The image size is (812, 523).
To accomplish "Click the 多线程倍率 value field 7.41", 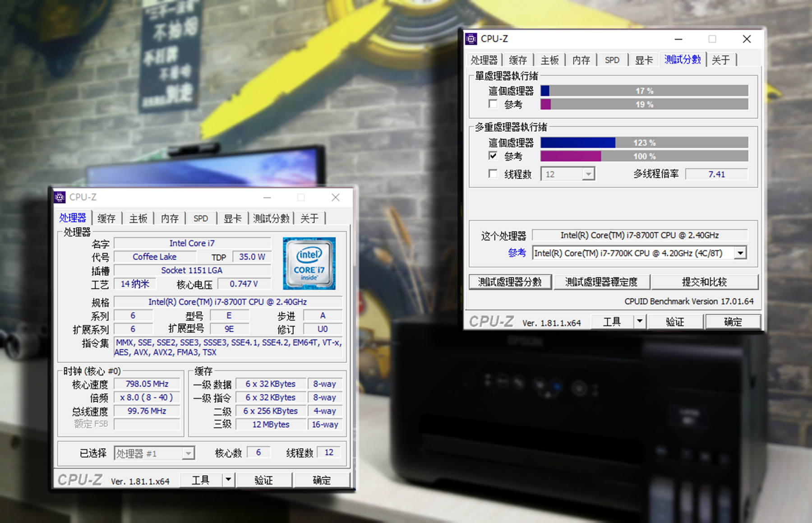I will click(716, 174).
